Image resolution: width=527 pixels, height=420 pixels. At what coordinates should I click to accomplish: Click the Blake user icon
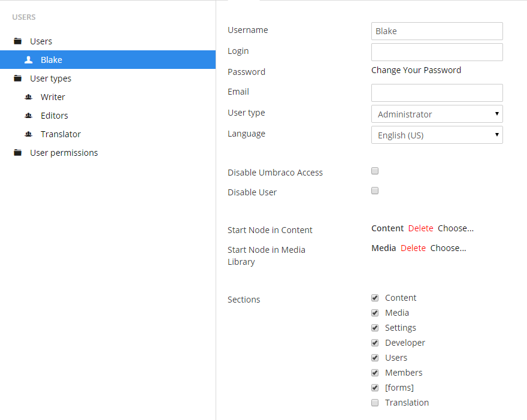tap(28, 60)
